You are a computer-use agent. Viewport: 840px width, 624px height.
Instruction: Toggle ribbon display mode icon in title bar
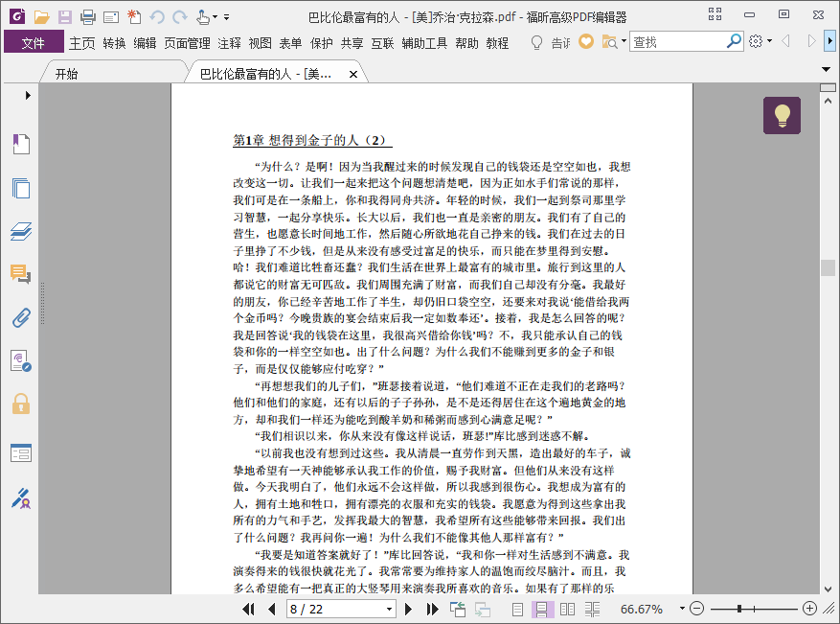point(715,14)
